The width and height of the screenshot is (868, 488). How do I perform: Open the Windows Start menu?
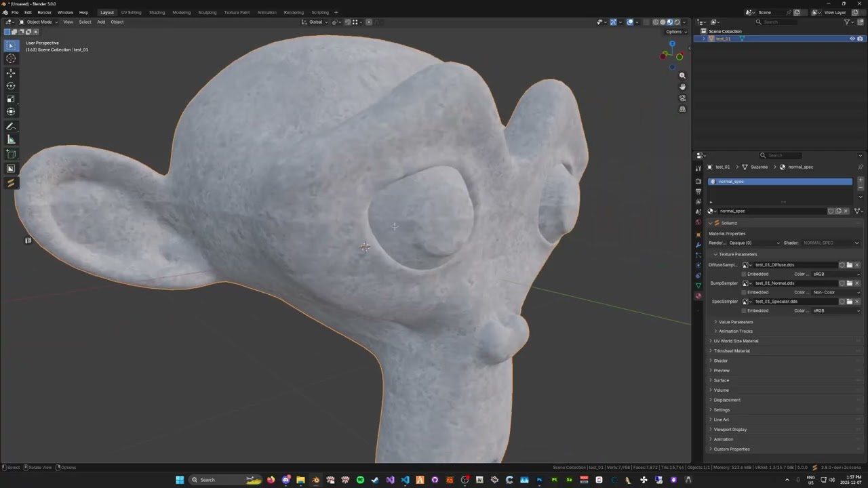pos(180,480)
